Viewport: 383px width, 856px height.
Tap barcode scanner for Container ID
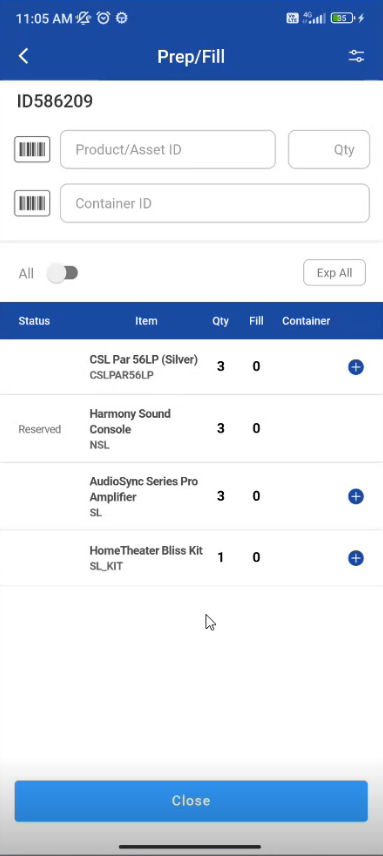pos(32,203)
